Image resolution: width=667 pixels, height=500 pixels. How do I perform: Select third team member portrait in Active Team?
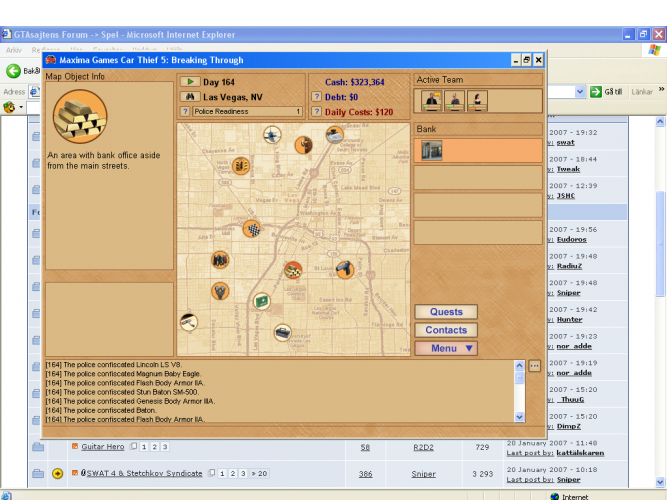pos(477,100)
